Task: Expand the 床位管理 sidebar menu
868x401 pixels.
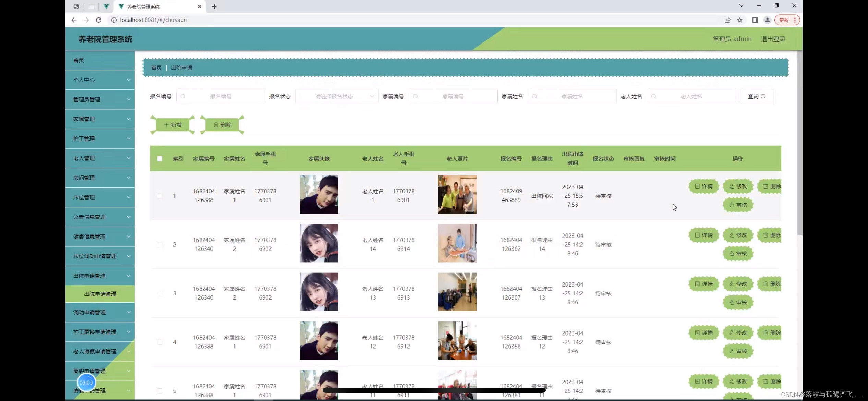Action: 100,197
